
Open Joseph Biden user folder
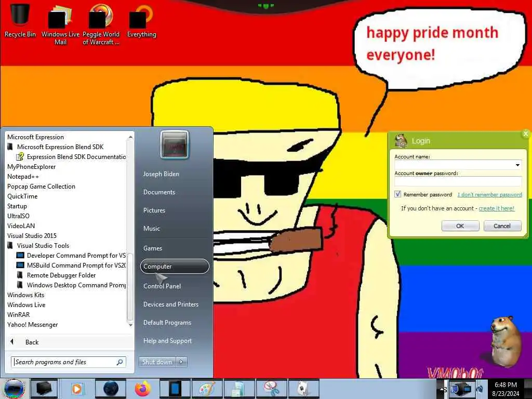click(161, 174)
